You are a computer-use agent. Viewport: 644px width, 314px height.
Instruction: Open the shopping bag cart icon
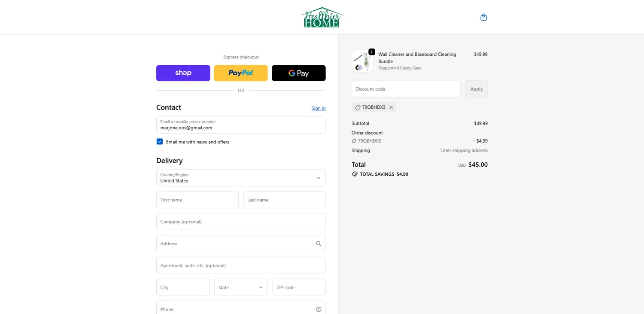(483, 17)
